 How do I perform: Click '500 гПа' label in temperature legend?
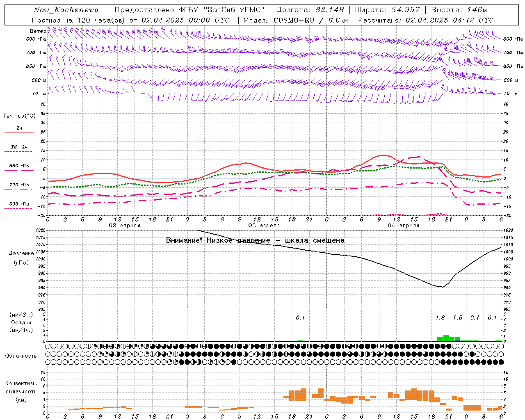click(x=19, y=204)
